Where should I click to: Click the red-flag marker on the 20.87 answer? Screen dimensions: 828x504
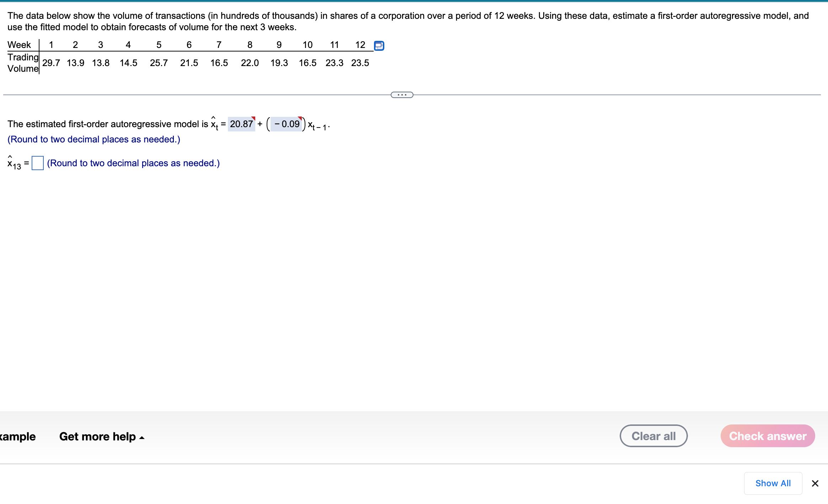[253, 119]
